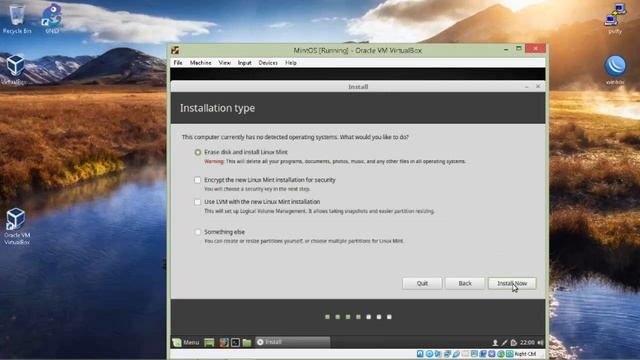Open the View menu in VirtualBox
640x360 pixels.
[224, 63]
